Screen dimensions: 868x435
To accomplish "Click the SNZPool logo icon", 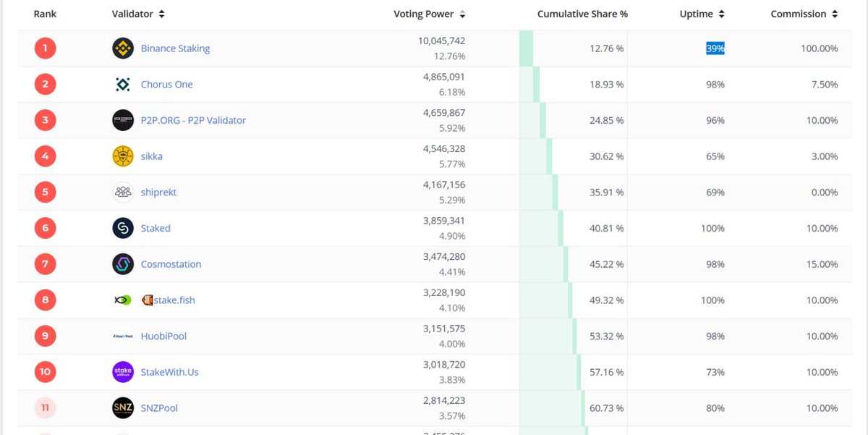I will (123, 408).
